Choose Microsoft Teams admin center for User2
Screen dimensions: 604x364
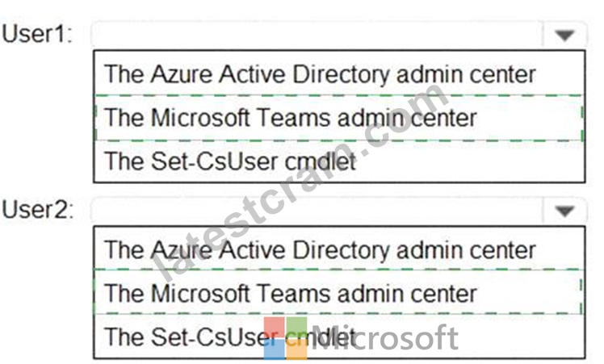(x=339, y=292)
